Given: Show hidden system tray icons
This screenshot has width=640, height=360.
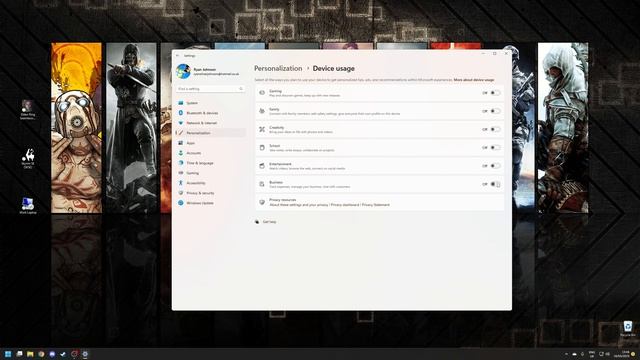Looking at the screenshot, I should pyautogui.click(x=566, y=354).
